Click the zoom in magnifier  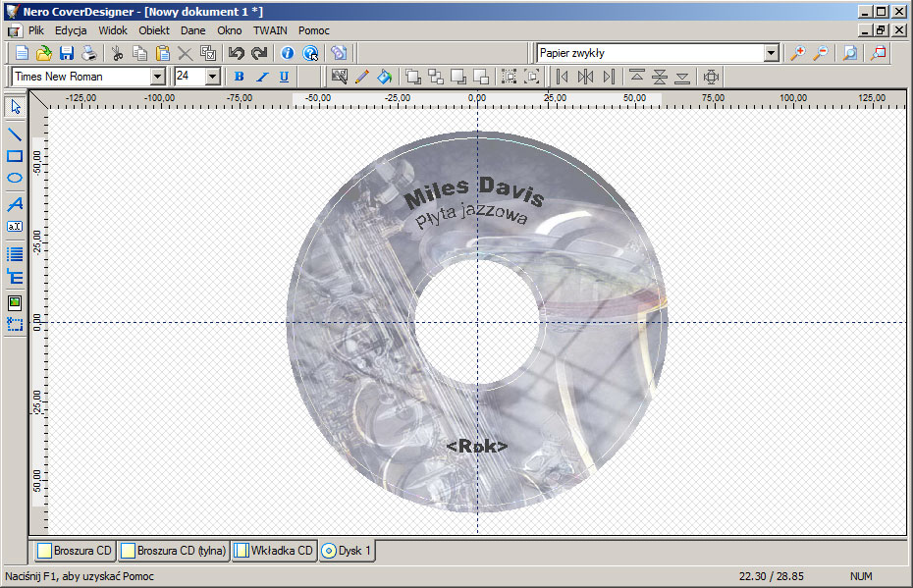[x=798, y=53]
